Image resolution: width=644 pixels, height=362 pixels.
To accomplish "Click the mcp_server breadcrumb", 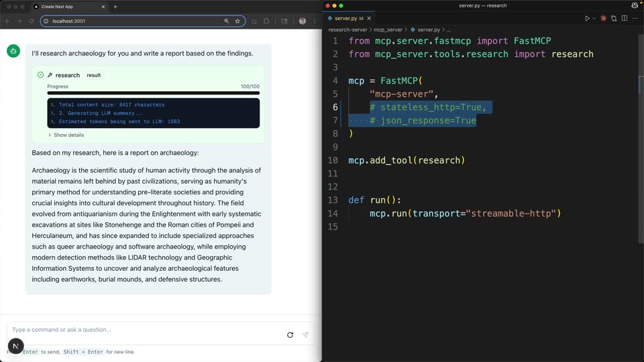I will tap(388, 29).
